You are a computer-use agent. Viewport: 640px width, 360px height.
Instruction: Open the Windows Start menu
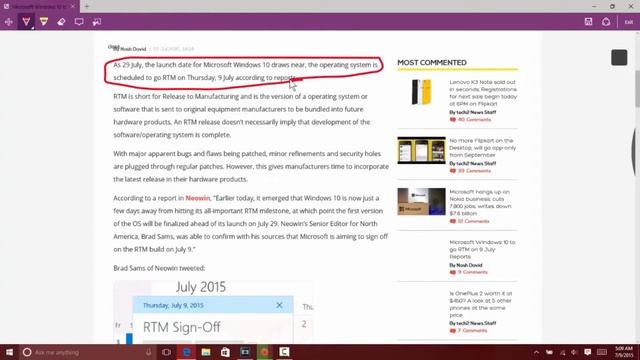[9, 352]
